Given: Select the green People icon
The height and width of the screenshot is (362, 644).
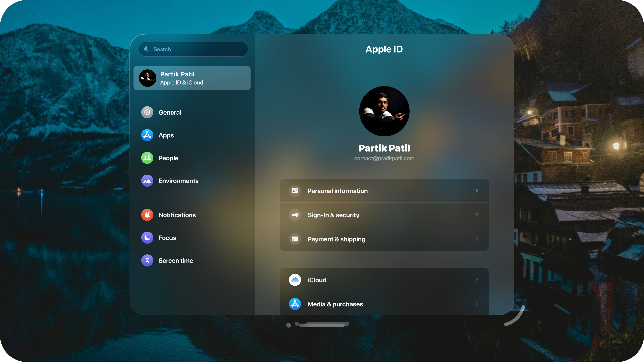Looking at the screenshot, I should (147, 158).
